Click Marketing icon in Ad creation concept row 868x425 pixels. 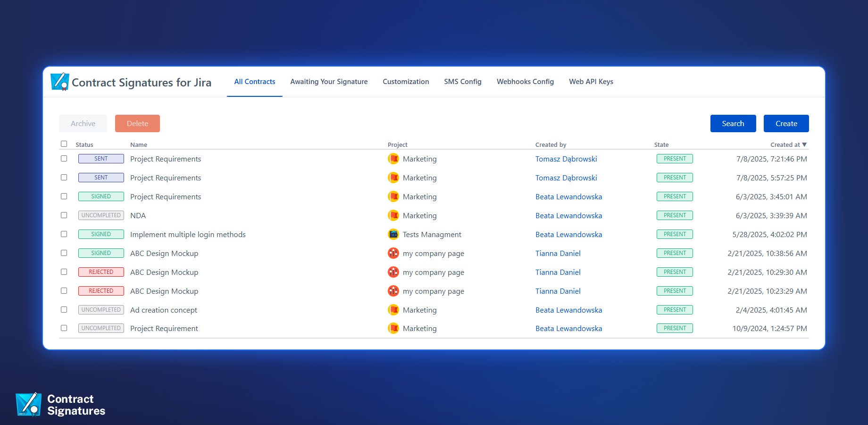393,310
